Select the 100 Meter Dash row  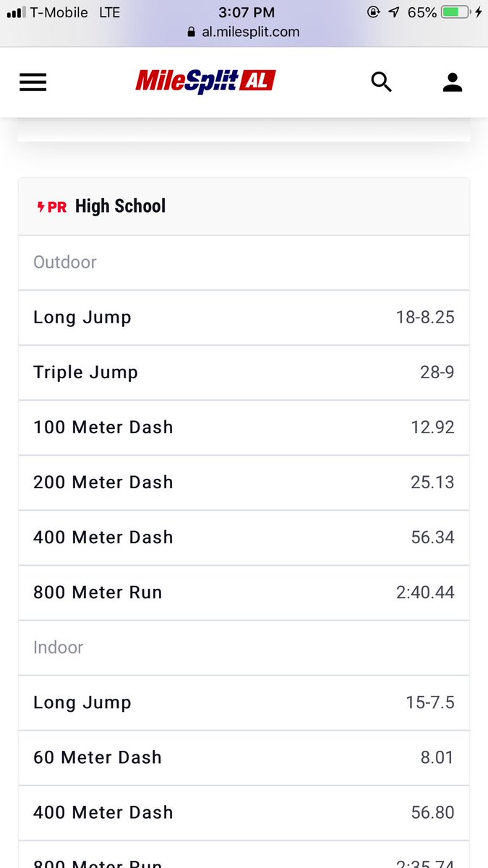coord(244,427)
